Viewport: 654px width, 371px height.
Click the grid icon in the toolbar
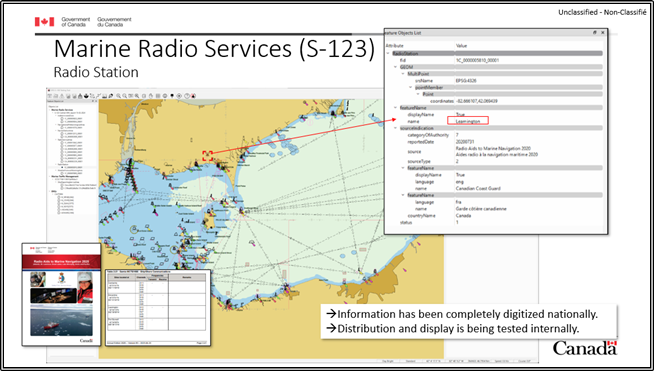pyautogui.click(x=158, y=96)
